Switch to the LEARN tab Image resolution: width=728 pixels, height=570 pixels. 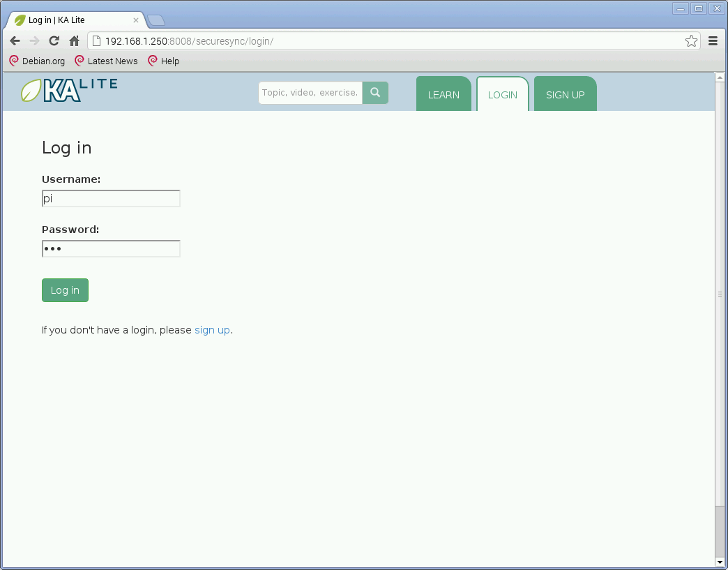(443, 95)
